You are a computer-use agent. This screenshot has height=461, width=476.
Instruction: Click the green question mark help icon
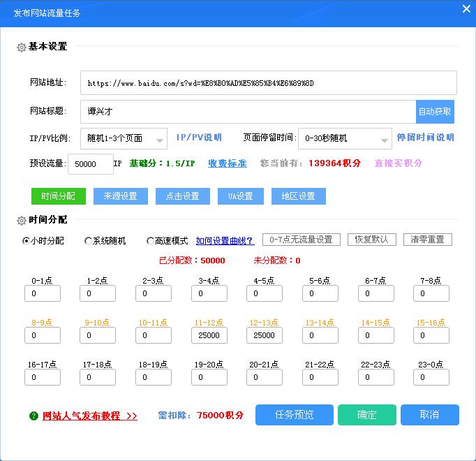tap(34, 416)
